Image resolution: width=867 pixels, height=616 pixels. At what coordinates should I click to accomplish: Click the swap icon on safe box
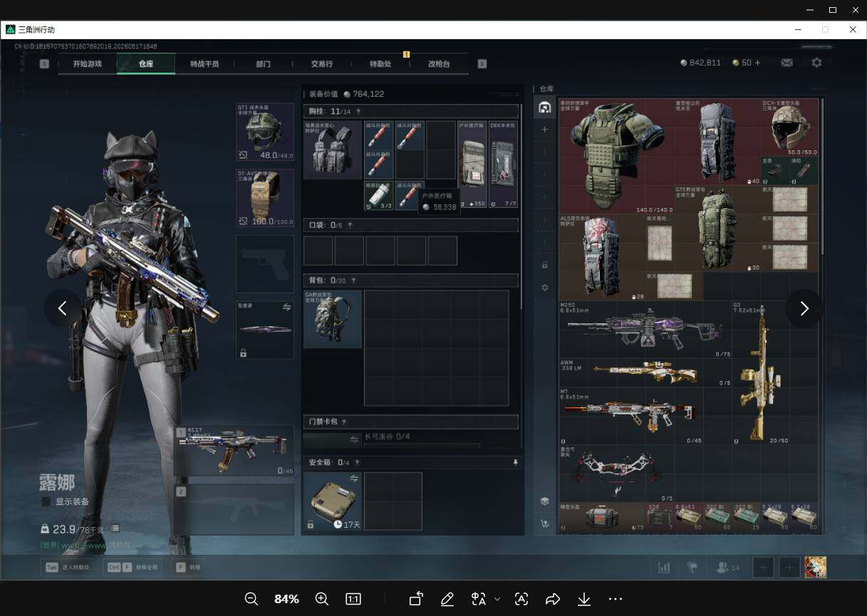pos(354,478)
